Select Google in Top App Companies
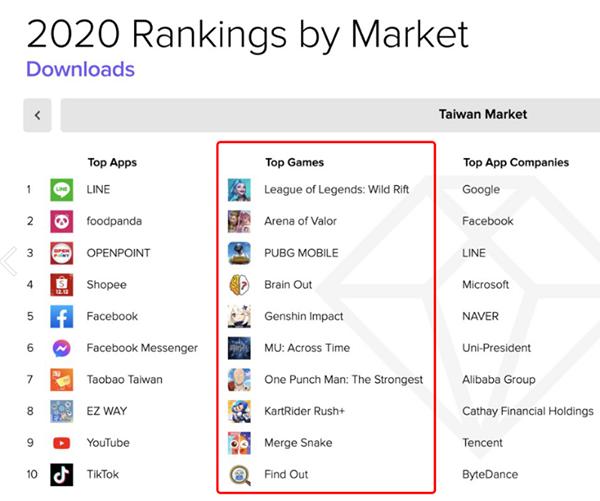600x501 pixels. pyautogui.click(x=481, y=189)
